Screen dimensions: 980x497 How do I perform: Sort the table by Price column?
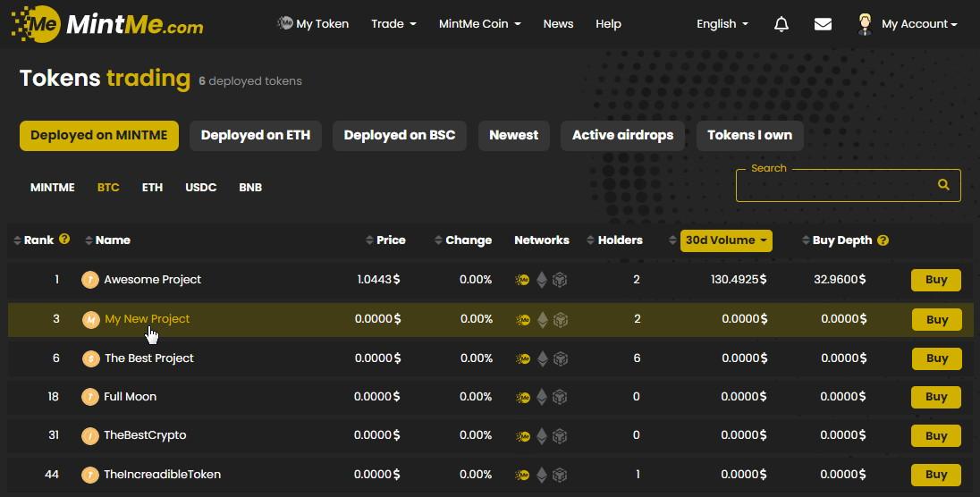[390, 240]
